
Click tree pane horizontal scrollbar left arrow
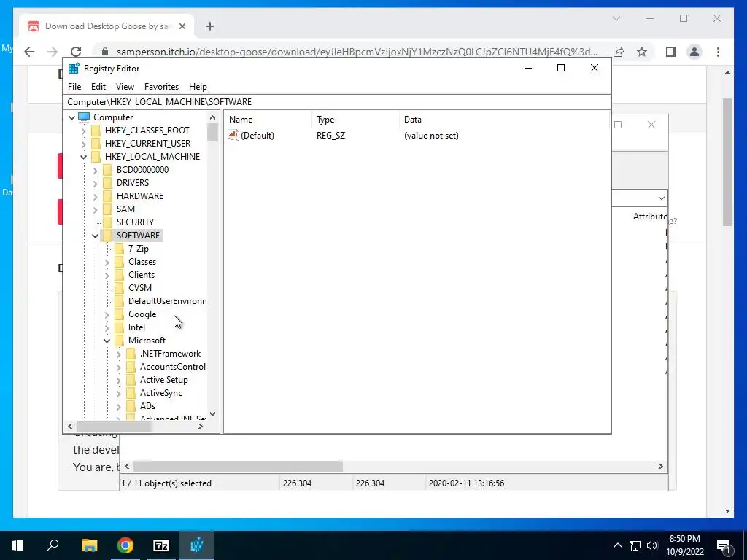pos(71,426)
